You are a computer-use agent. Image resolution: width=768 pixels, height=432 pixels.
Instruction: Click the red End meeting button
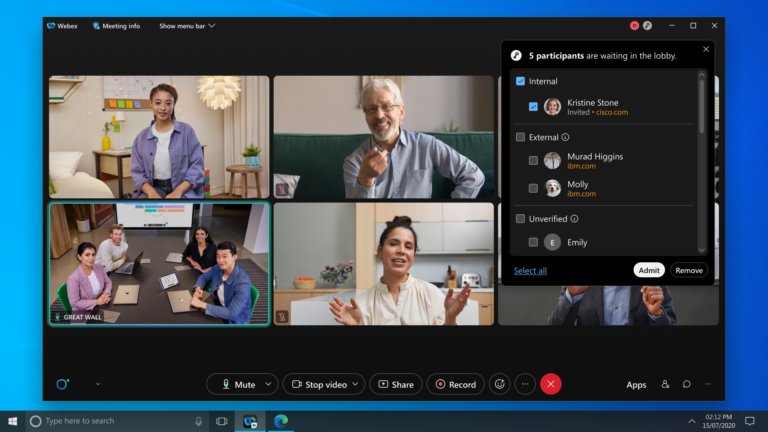click(x=550, y=384)
